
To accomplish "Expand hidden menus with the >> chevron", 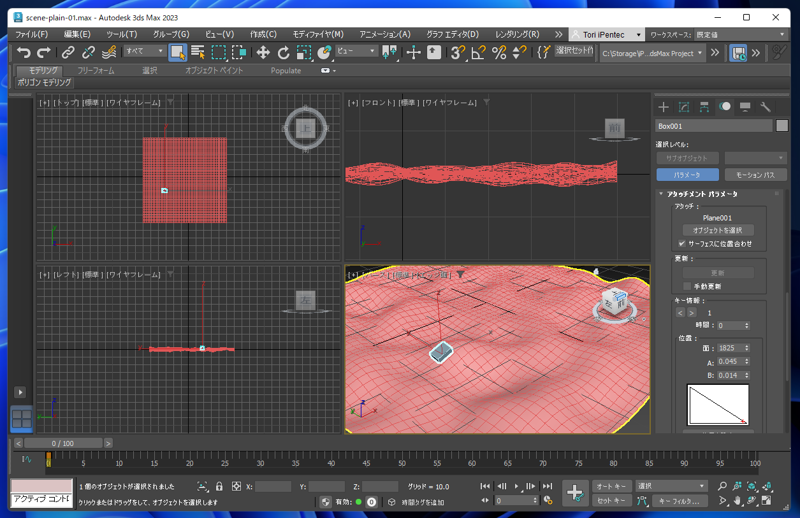I will [x=558, y=34].
